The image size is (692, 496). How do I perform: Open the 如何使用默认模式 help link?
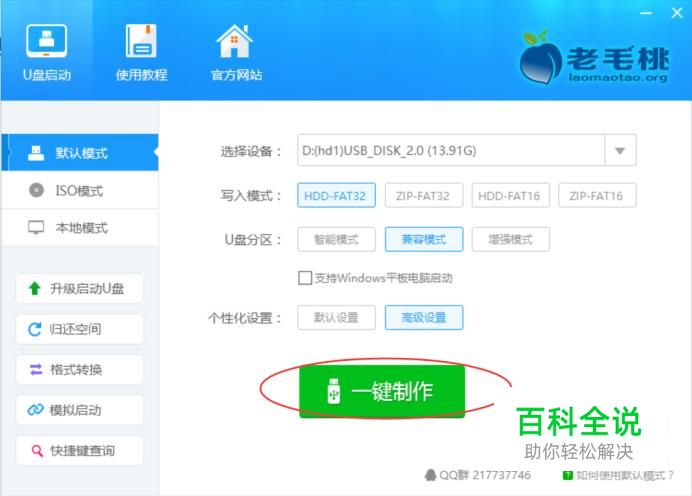pyautogui.click(x=624, y=475)
